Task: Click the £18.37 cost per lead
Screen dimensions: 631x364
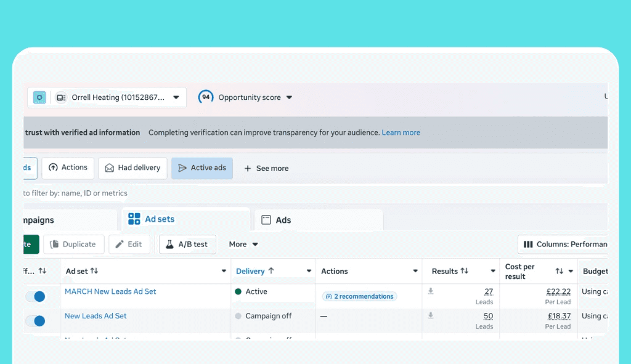Action: click(x=559, y=316)
